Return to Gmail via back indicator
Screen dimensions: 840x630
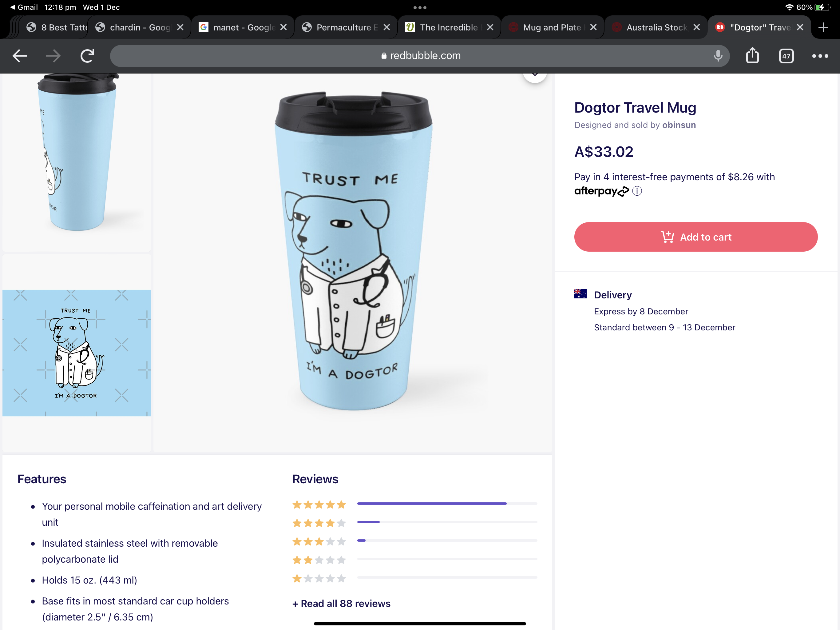24,7
